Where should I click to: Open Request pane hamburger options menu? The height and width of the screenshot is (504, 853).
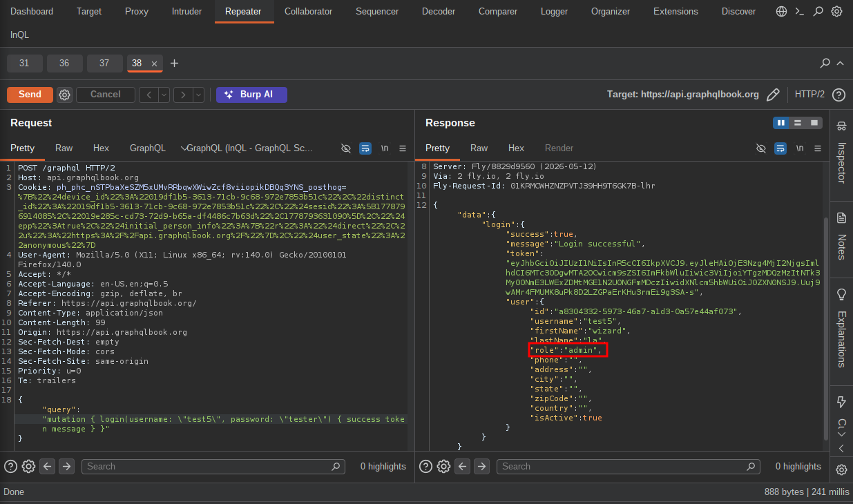tap(403, 148)
